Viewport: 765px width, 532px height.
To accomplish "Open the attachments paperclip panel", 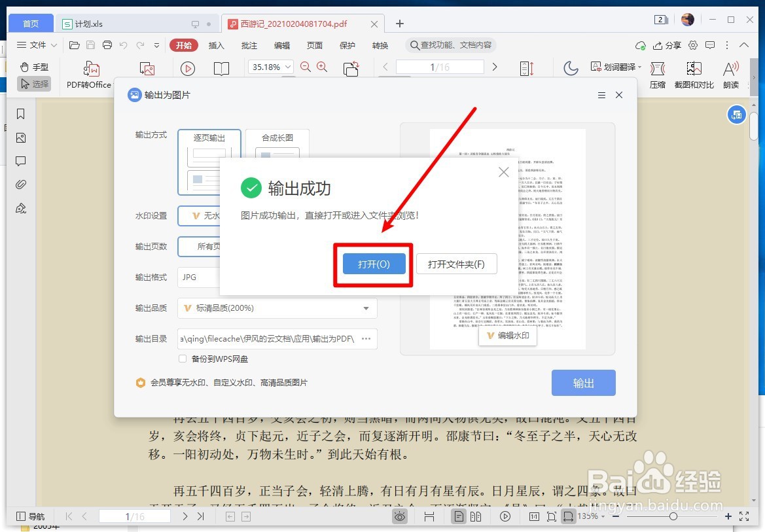I will [20, 185].
